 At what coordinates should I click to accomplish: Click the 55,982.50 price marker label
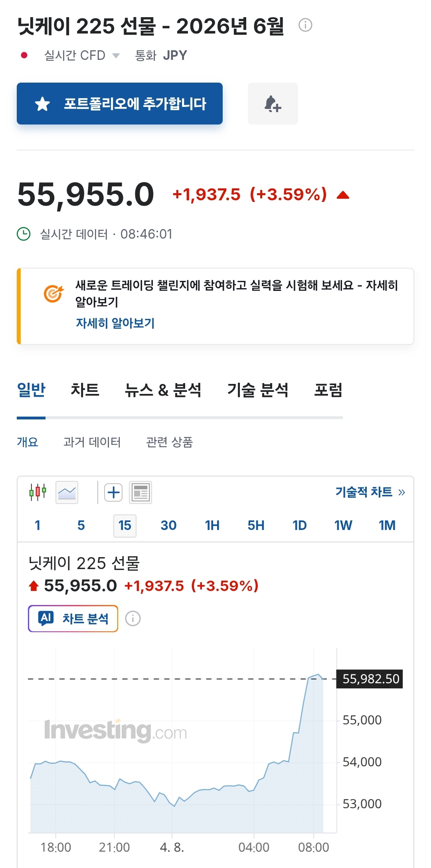point(370,679)
